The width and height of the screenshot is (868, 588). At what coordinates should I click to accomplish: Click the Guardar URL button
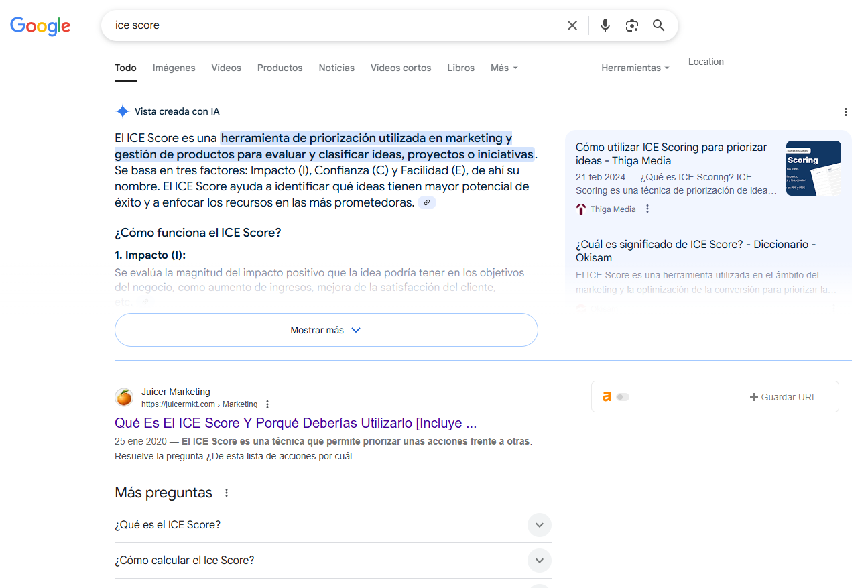[x=783, y=397]
